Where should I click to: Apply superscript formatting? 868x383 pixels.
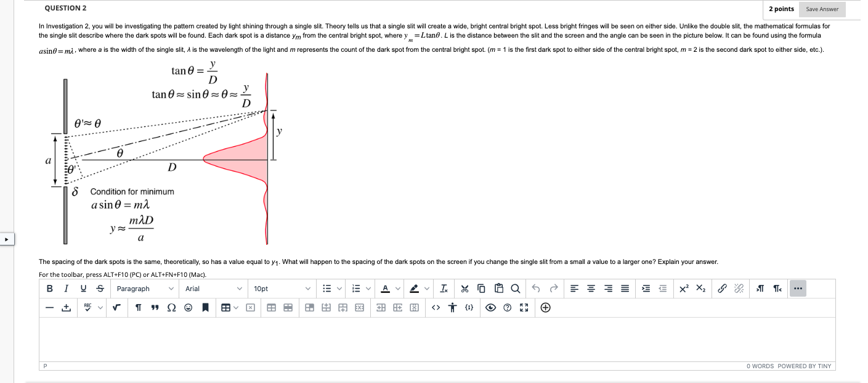pyautogui.click(x=684, y=289)
